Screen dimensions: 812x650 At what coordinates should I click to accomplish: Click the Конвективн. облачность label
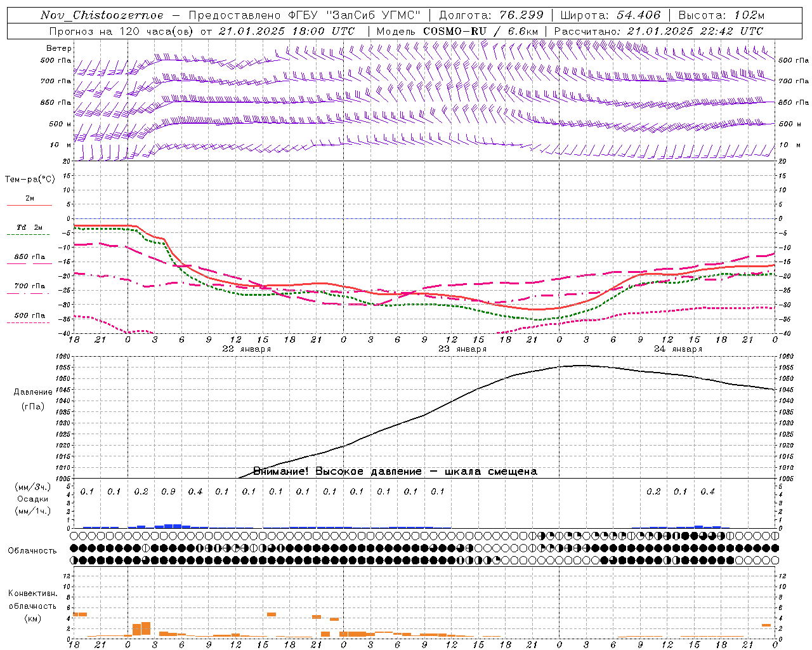point(33,600)
